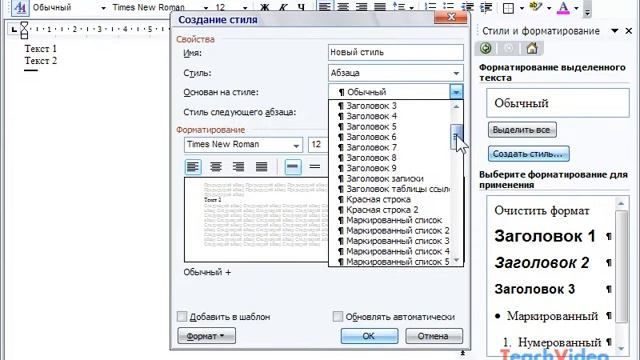This screenshot has width=640, height=360.
Task: Click the dialog font size field 12
Action: tap(318, 144)
